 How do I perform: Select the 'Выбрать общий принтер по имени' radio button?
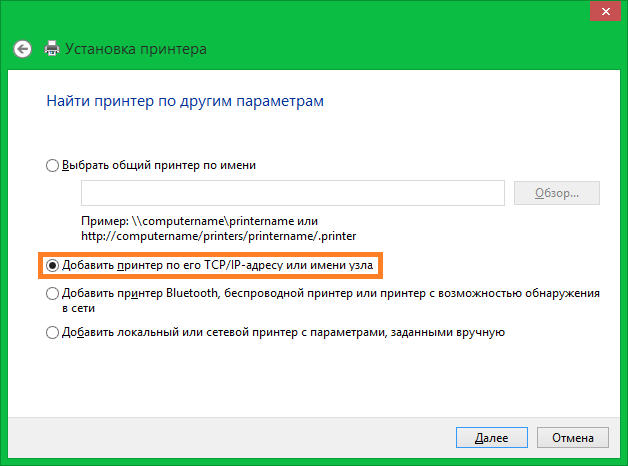click(52, 165)
